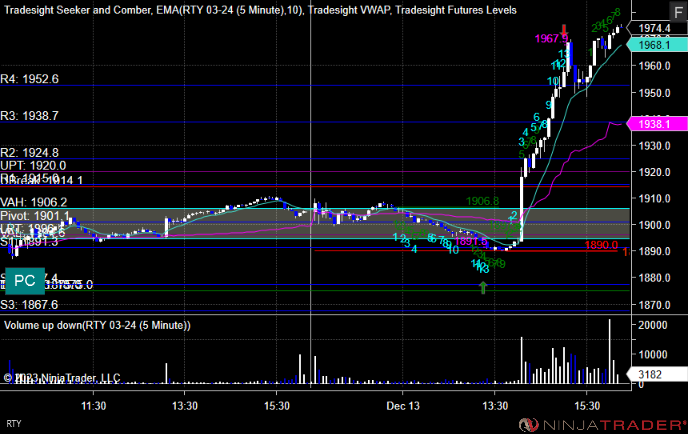
Task: Click the tallest volume bar near 20000
Action: [x=609, y=352]
